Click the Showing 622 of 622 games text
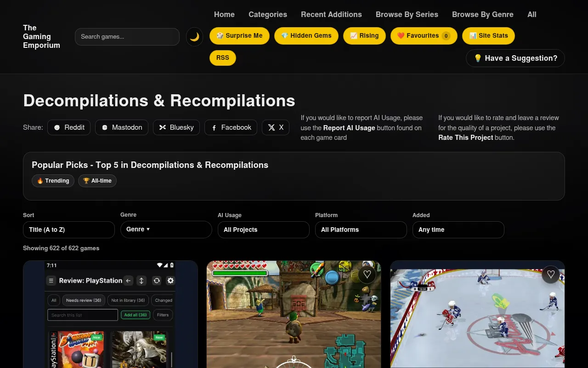Viewport: 588px width, 368px height. click(61, 248)
